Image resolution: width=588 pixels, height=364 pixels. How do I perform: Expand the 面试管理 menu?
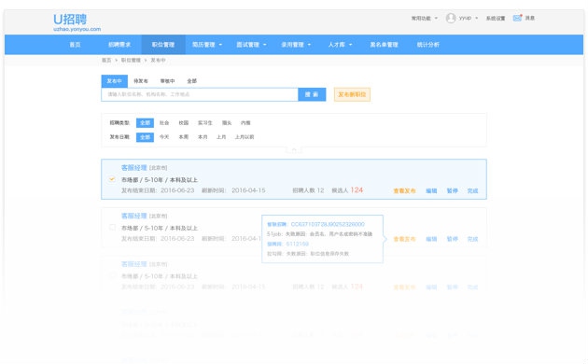pyautogui.click(x=251, y=45)
